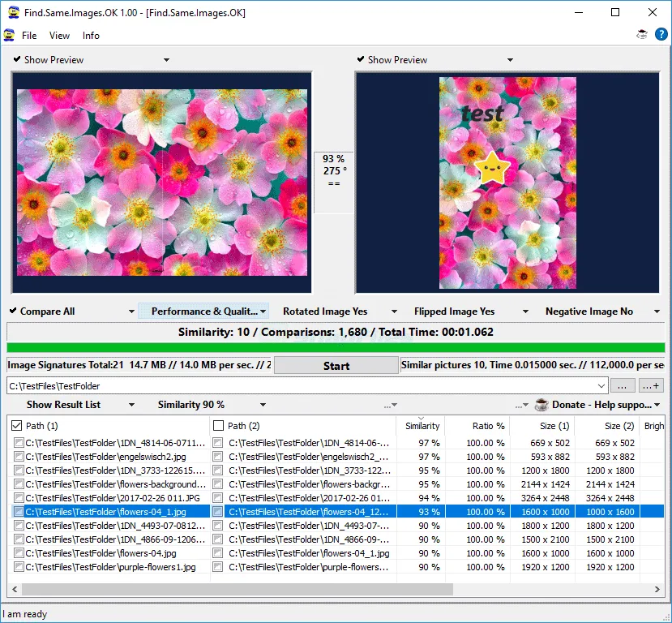Check the engelswisch2.jpg row checkbox

19,456
